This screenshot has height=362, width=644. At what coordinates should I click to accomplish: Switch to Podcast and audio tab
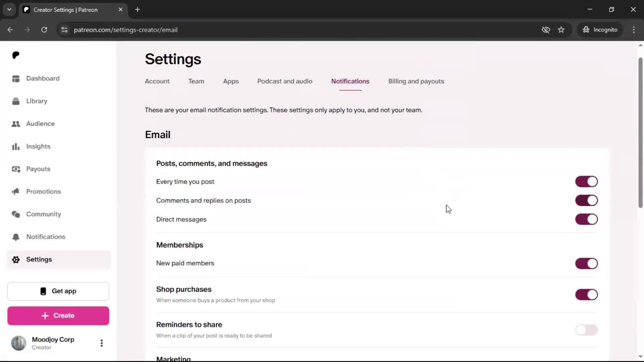pyautogui.click(x=285, y=81)
